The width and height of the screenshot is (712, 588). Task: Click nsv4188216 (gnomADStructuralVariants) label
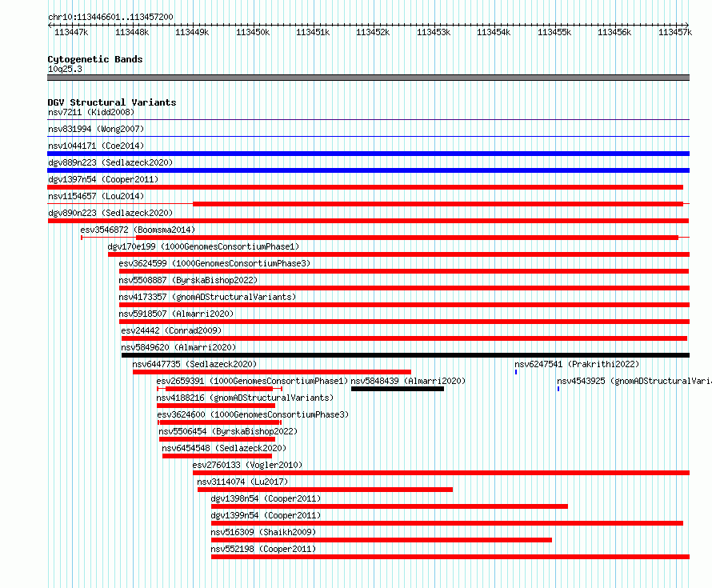[x=245, y=398]
